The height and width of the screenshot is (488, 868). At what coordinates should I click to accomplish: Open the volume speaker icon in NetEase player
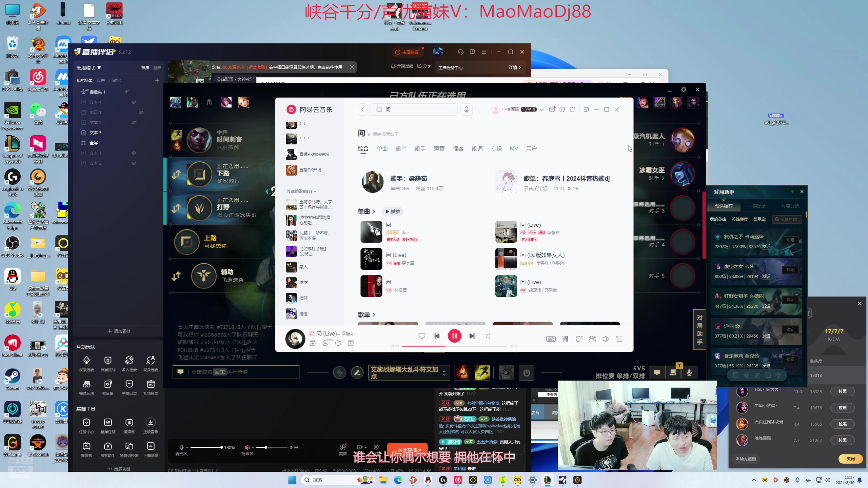point(606,339)
